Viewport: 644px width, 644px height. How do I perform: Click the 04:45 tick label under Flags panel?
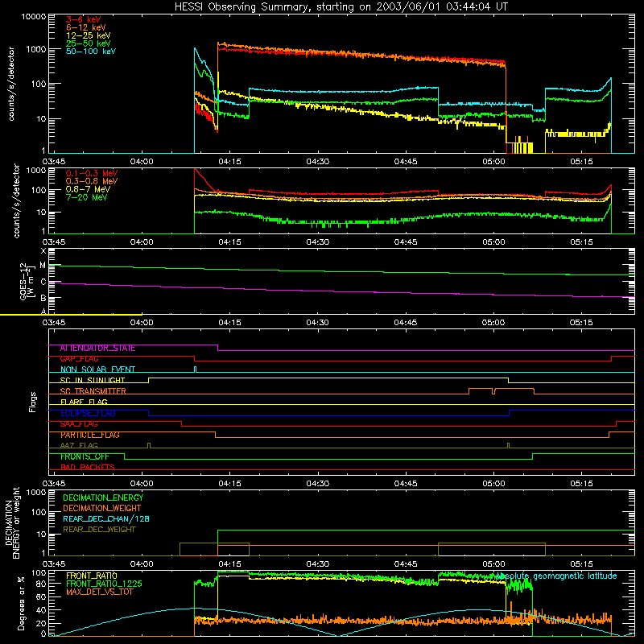[406, 484]
